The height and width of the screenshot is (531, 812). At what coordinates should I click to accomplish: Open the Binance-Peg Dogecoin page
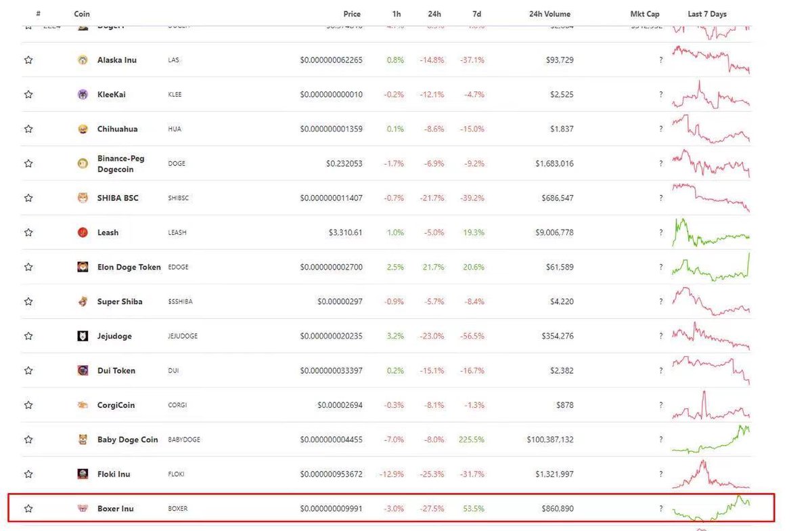121,164
